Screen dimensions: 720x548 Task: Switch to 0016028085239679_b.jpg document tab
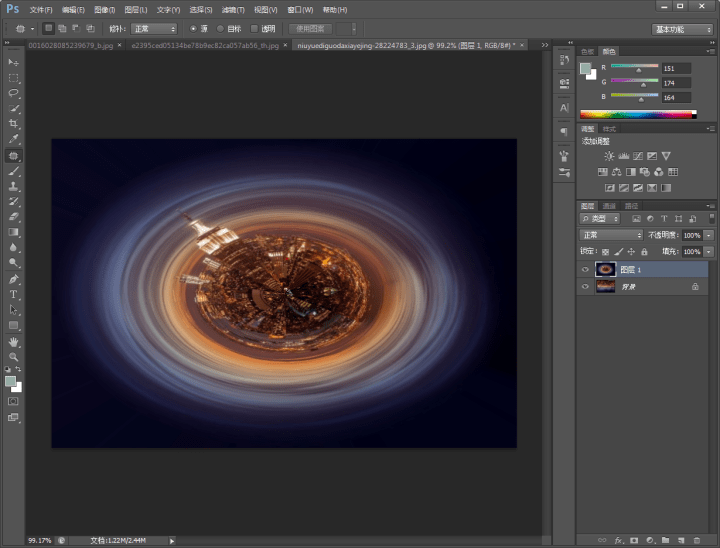71,45
